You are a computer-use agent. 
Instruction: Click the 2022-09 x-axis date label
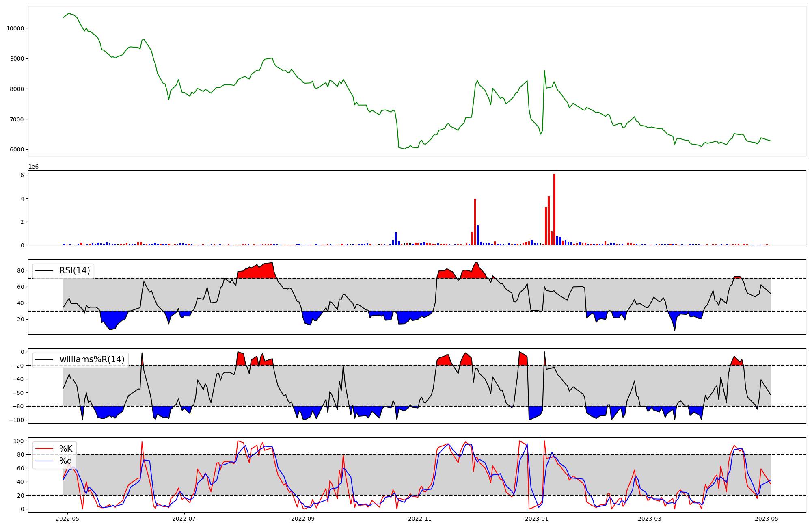303,519
